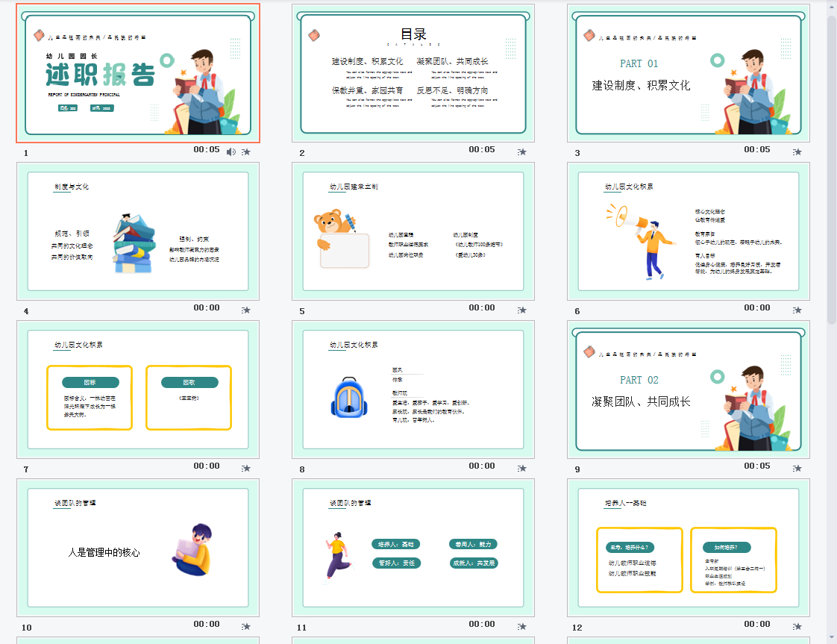
Task: Click the transition star icon under slide 10
Action: [x=245, y=626]
